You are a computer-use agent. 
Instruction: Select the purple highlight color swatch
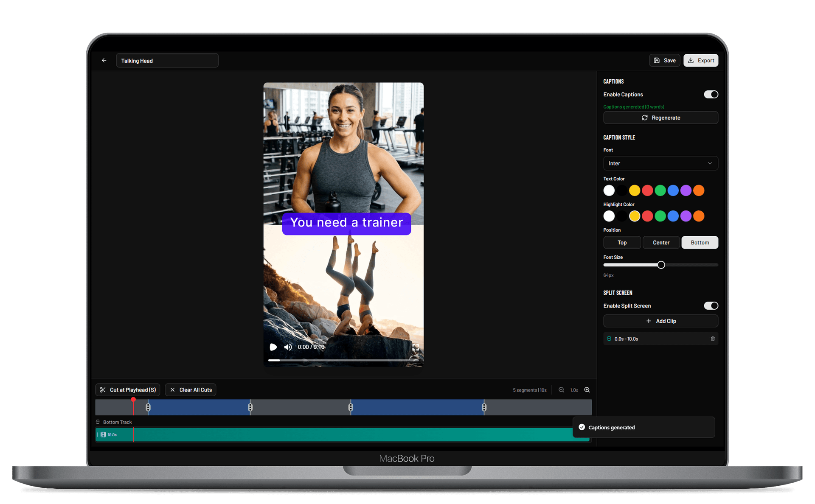point(686,216)
